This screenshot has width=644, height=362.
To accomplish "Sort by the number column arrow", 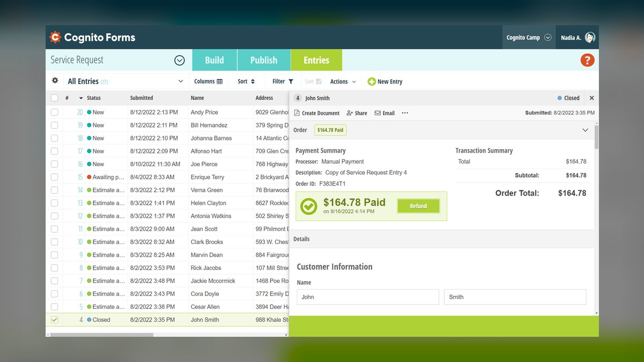I will point(81,98).
